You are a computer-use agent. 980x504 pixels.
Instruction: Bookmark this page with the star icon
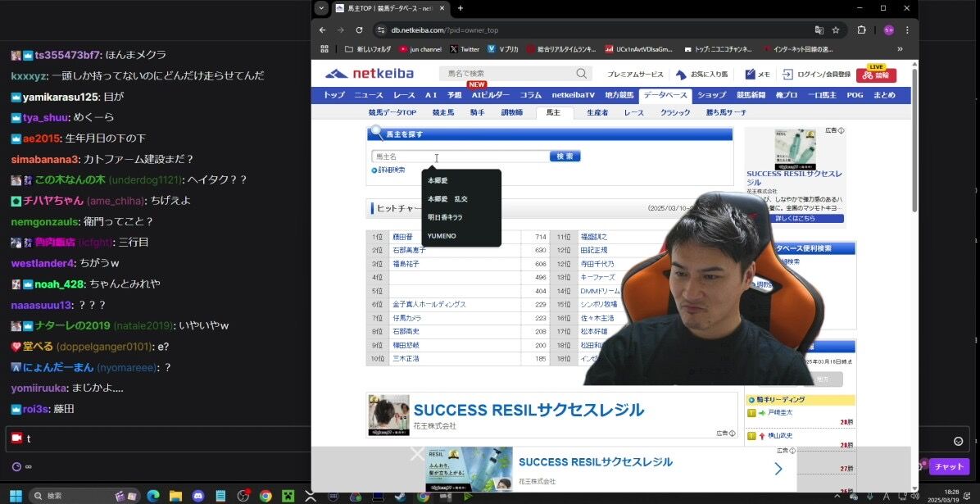pos(836,30)
